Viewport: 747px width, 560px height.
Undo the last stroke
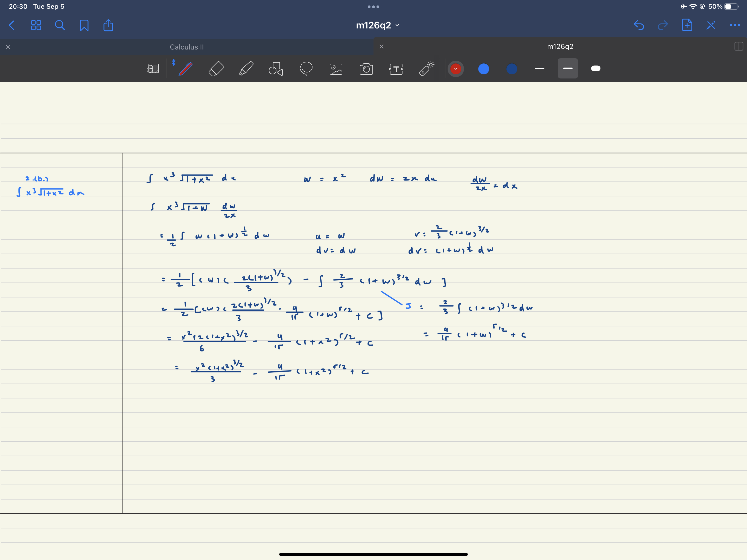(639, 25)
